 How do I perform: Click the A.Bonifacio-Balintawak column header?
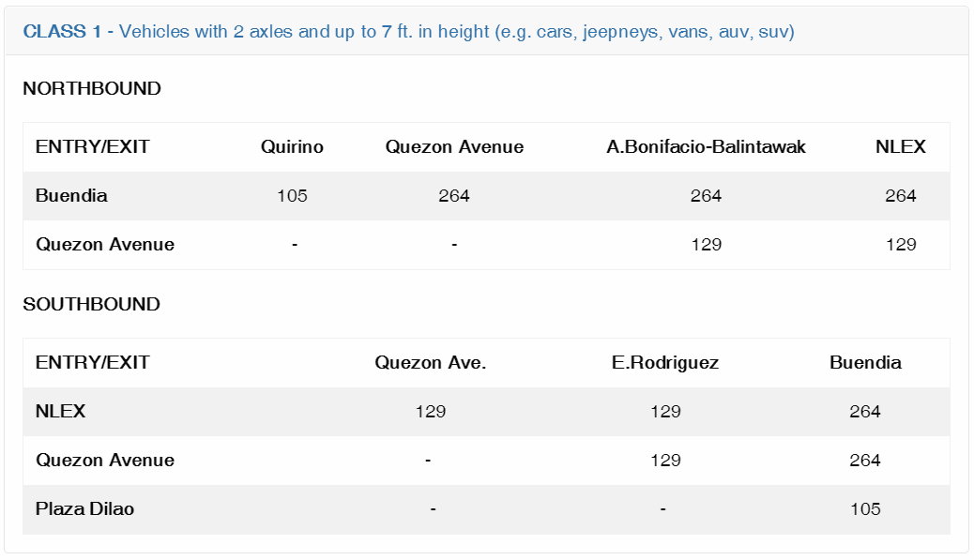point(706,146)
